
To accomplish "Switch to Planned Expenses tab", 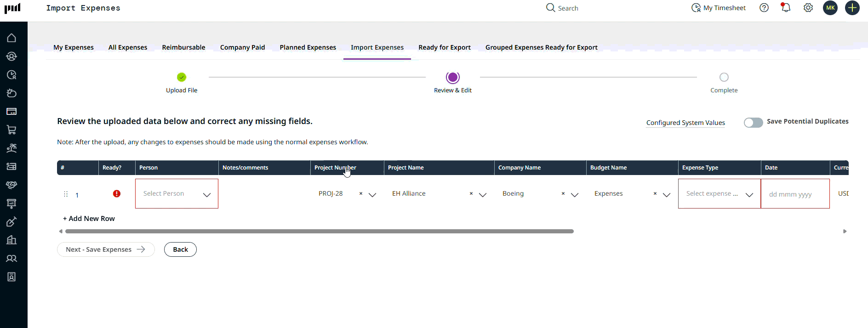I will click(308, 47).
